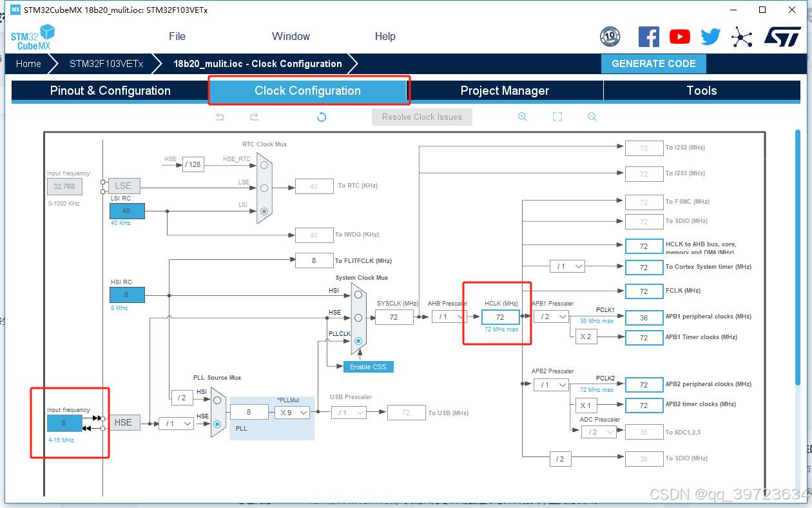Go to Home breadcrumb
The image size is (812, 508).
[28, 64]
